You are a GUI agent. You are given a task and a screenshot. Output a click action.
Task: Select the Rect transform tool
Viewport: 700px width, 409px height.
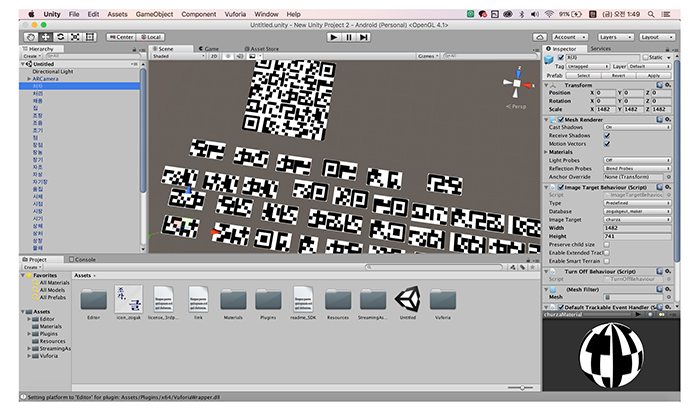(x=90, y=37)
